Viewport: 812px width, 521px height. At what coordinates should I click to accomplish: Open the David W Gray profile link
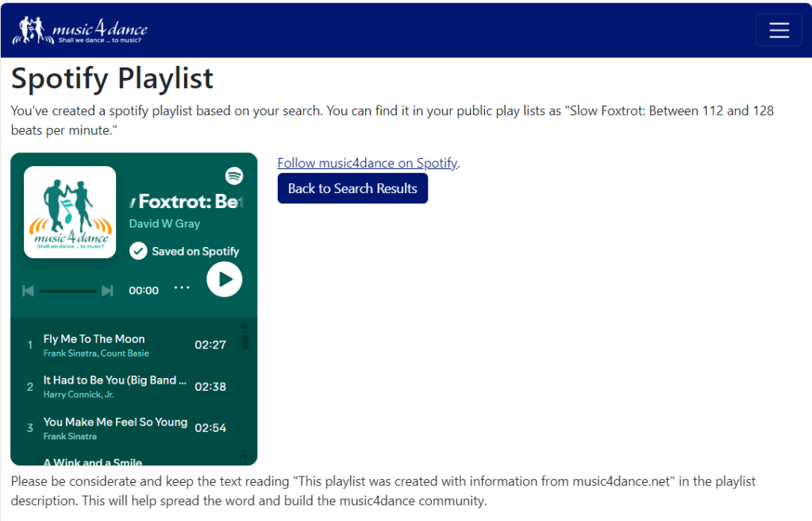[164, 224]
